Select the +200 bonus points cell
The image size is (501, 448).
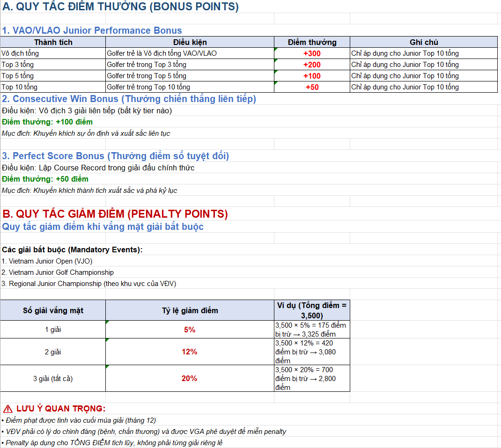[x=312, y=65]
